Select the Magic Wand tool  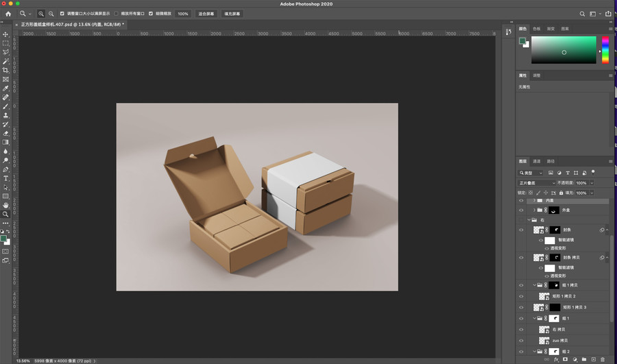click(x=5, y=62)
